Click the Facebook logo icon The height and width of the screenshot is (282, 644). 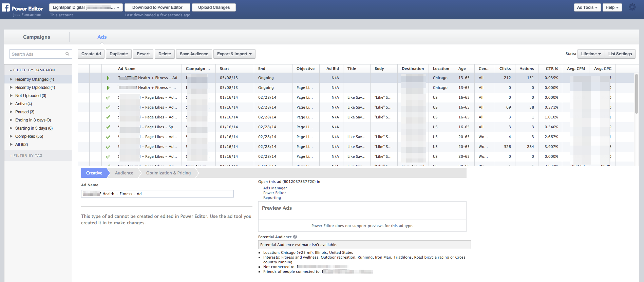[x=6, y=7]
